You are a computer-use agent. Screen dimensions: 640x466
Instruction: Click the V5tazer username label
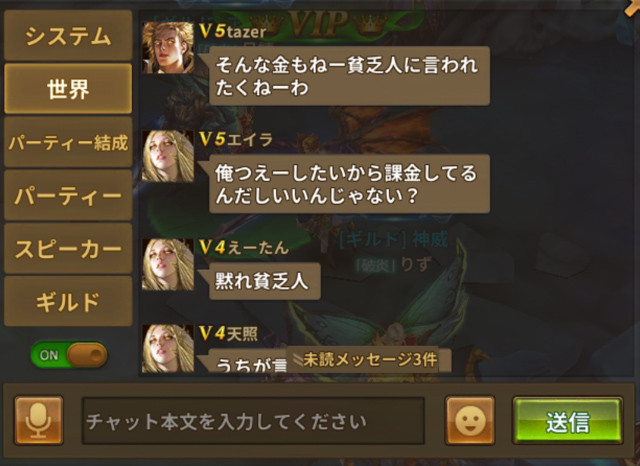(233, 31)
